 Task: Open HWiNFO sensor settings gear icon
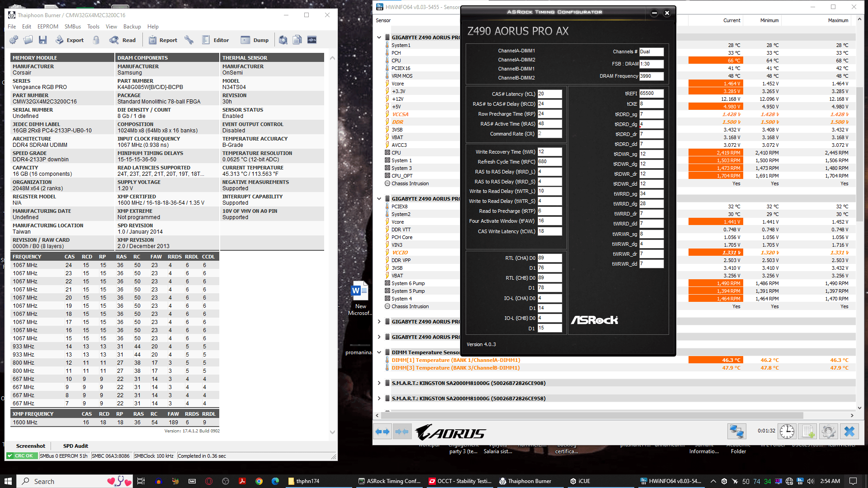click(829, 432)
